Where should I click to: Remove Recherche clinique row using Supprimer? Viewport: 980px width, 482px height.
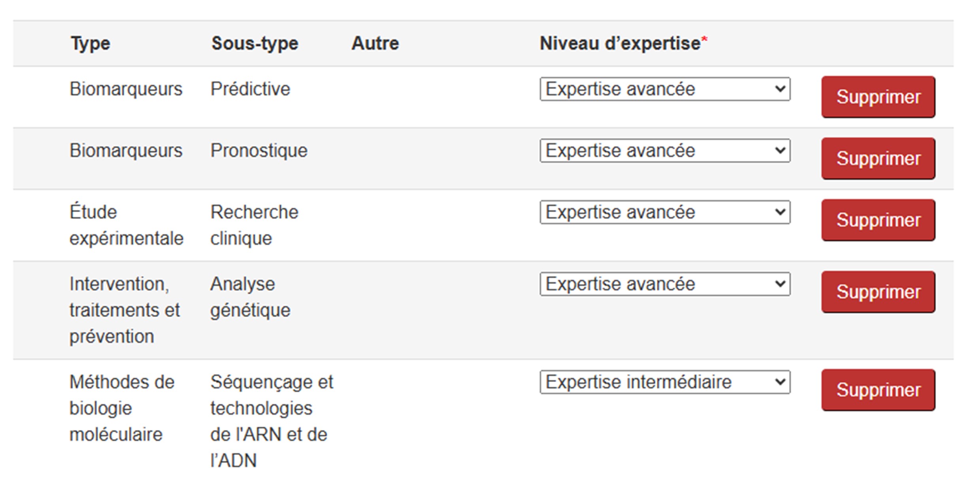point(878,220)
